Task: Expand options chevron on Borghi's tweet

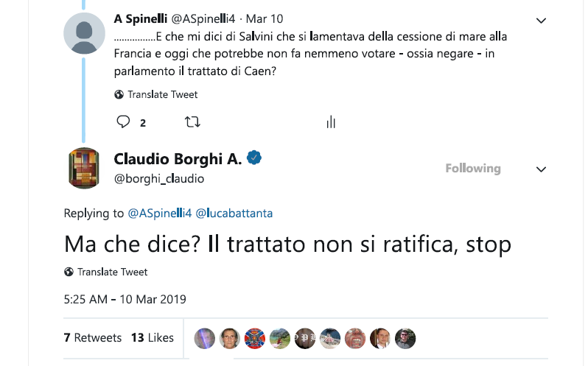Action: click(x=541, y=169)
